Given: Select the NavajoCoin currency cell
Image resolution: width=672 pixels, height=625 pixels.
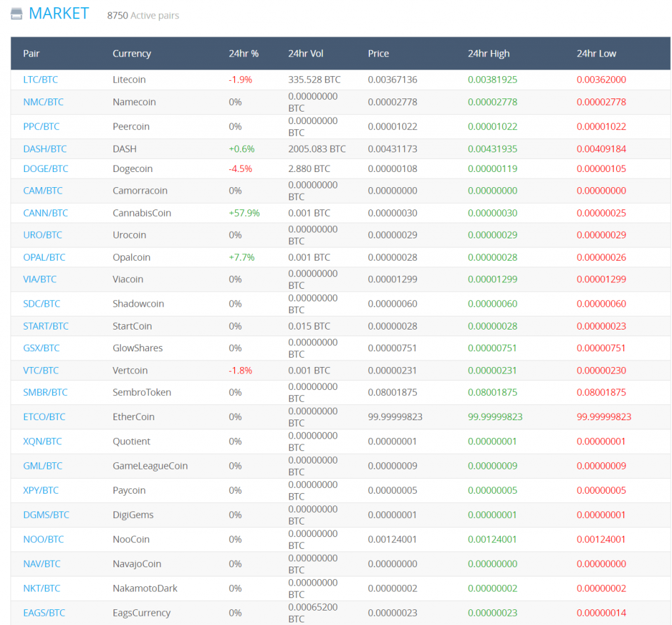Looking at the screenshot, I should (136, 564).
